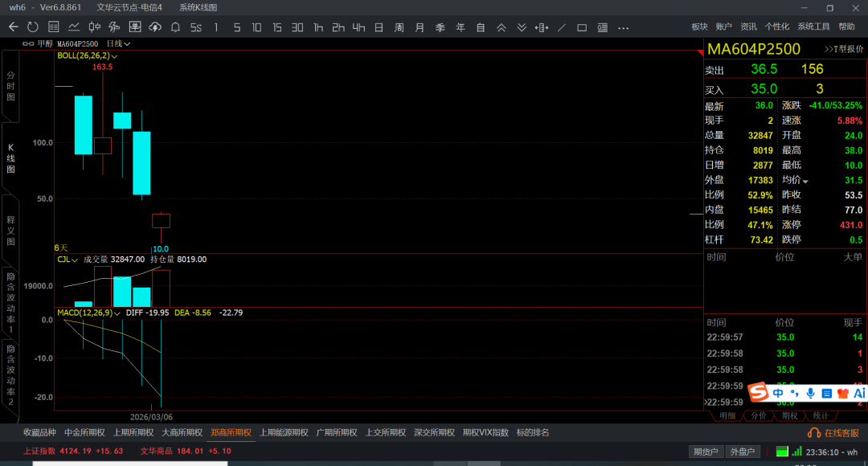
Task: Expand the 均价 dropdown arrow
Action: [805, 181]
